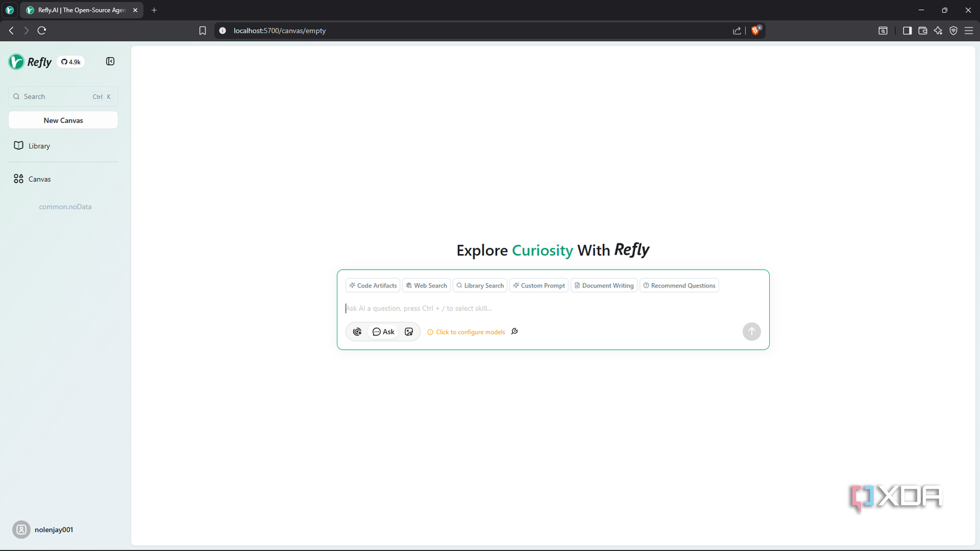Click the Library book icon
Viewport: 980px width, 551px height.
click(x=18, y=145)
